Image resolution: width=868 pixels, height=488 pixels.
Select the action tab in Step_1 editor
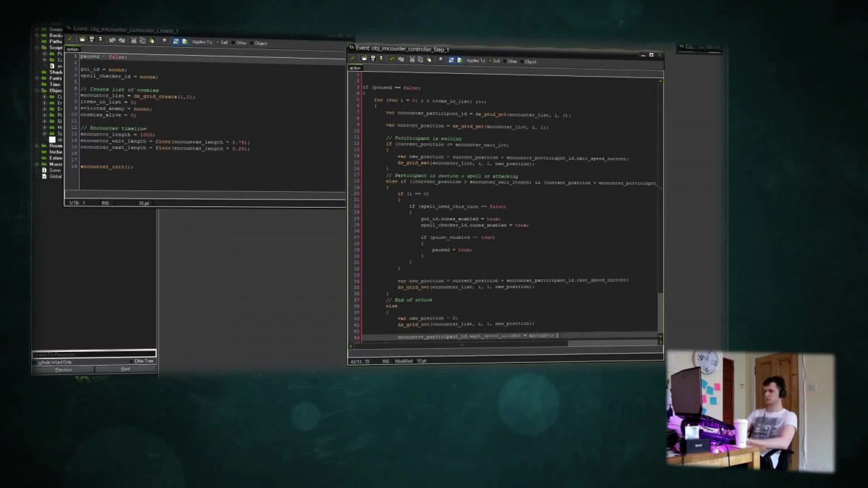(x=355, y=68)
